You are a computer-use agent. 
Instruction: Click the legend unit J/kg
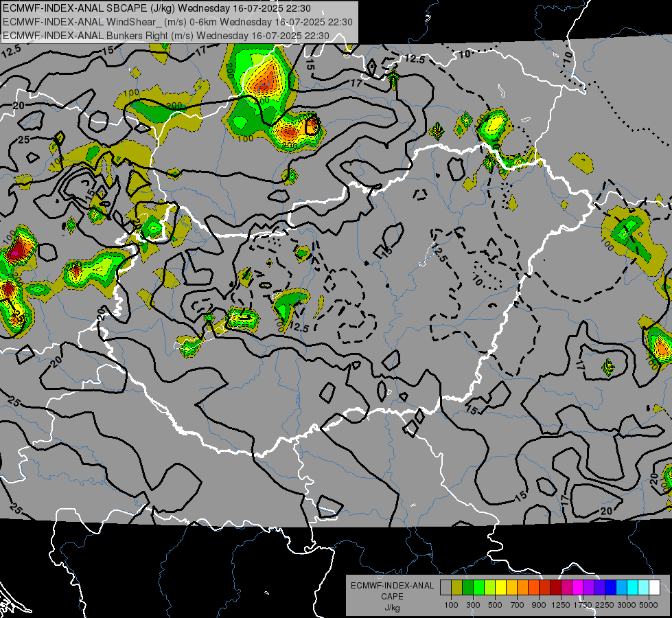[x=392, y=608]
